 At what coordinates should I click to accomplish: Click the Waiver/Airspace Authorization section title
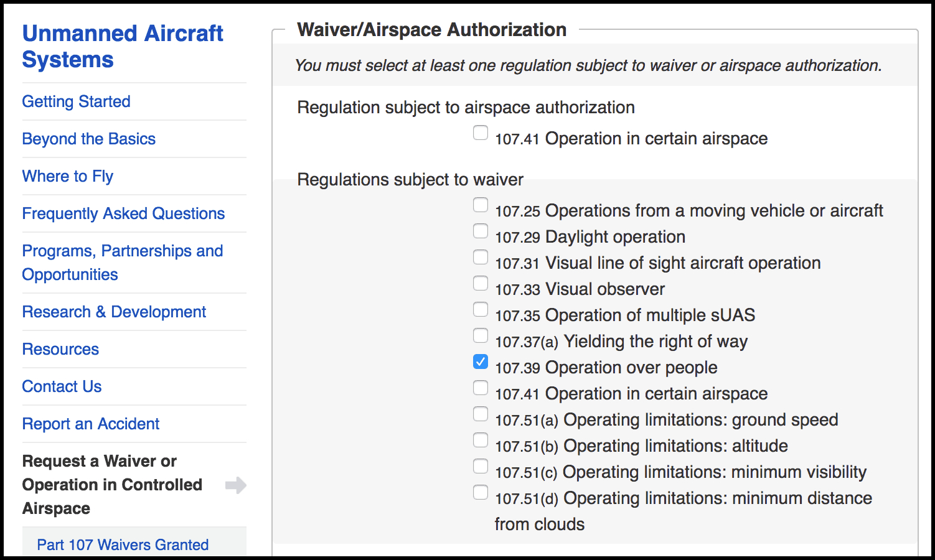[432, 30]
